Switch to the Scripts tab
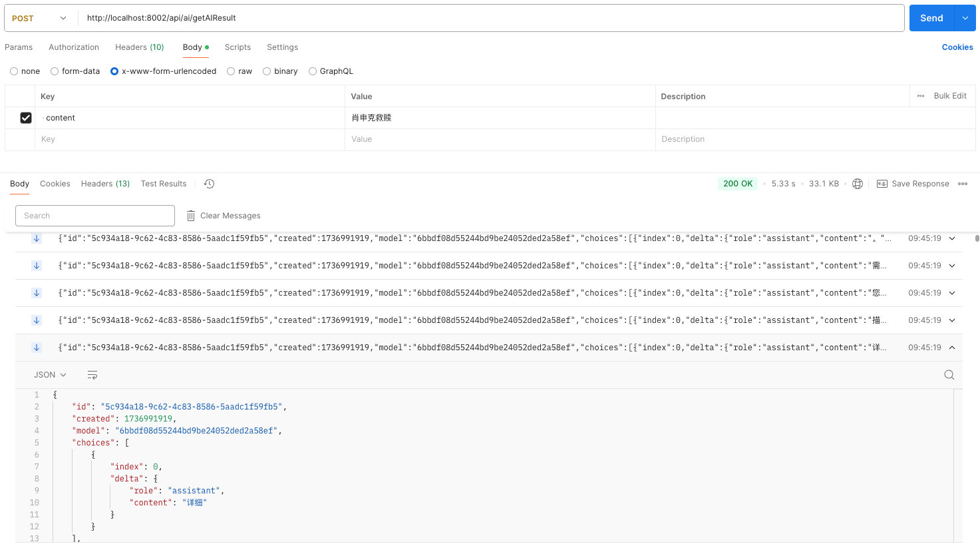980x546 pixels. point(238,47)
